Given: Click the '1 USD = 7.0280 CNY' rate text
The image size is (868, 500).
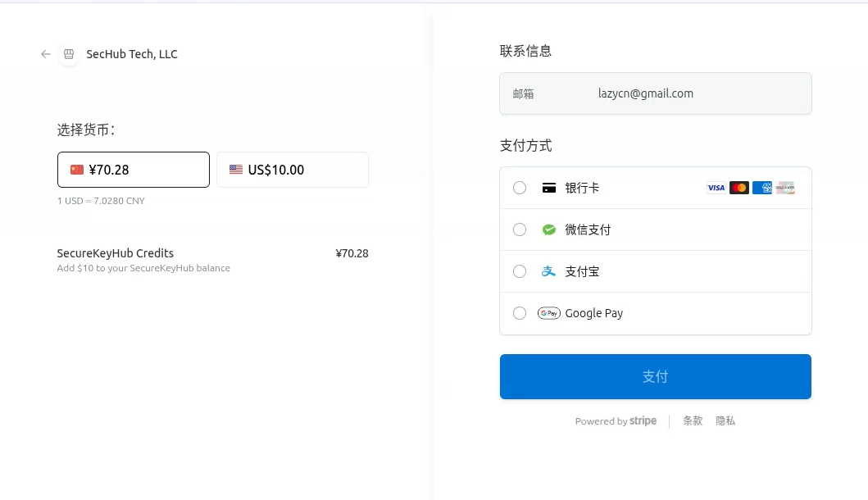Looking at the screenshot, I should coord(102,201).
